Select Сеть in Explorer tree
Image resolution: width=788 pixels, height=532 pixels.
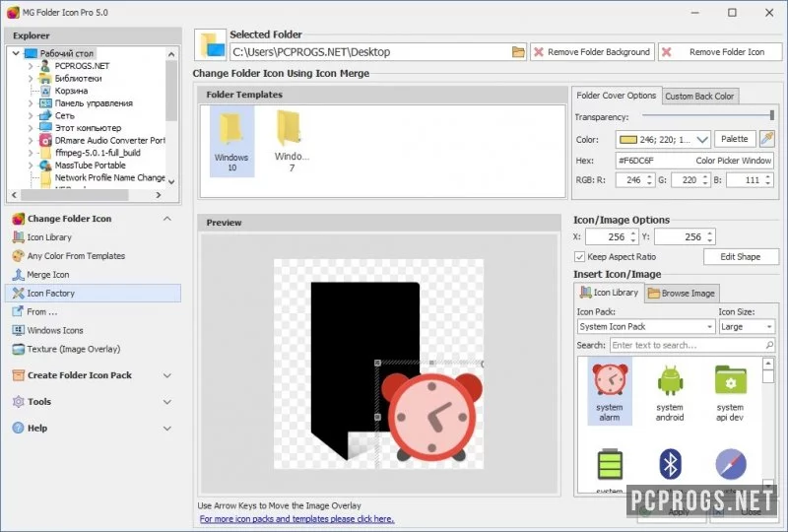tap(64, 115)
